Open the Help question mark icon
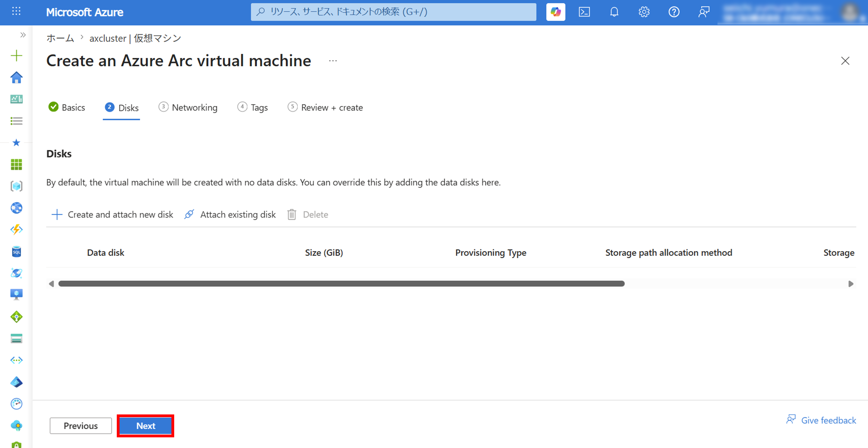868x448 pixels. 674,12
